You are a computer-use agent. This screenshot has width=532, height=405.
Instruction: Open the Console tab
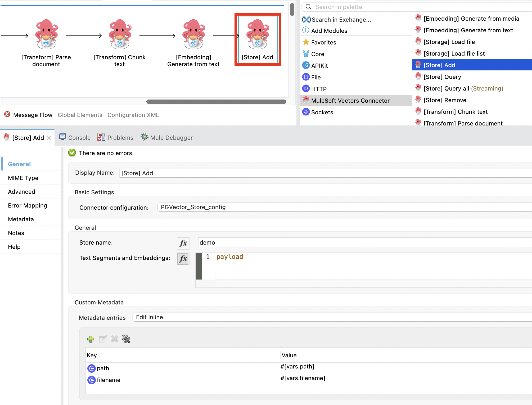pyautogui.click(x=75, y=137)
